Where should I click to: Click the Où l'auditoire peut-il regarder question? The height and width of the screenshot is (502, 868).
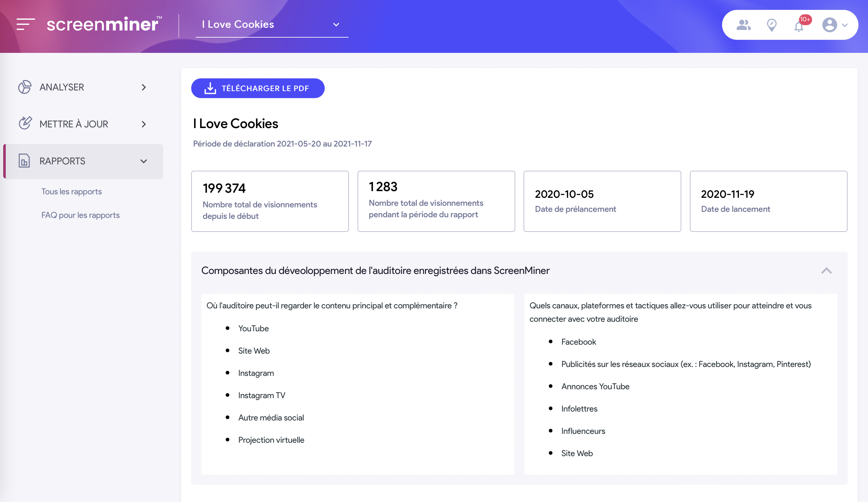coord(332,306)
